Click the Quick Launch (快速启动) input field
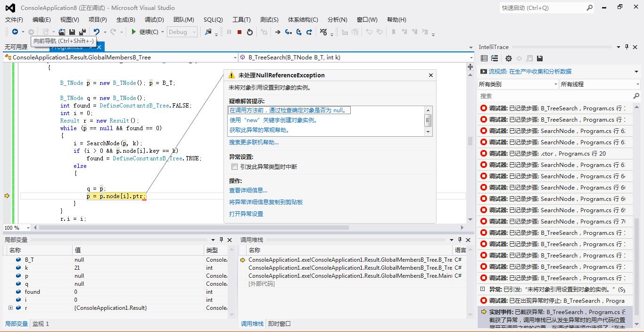 [x=543, y=8]
